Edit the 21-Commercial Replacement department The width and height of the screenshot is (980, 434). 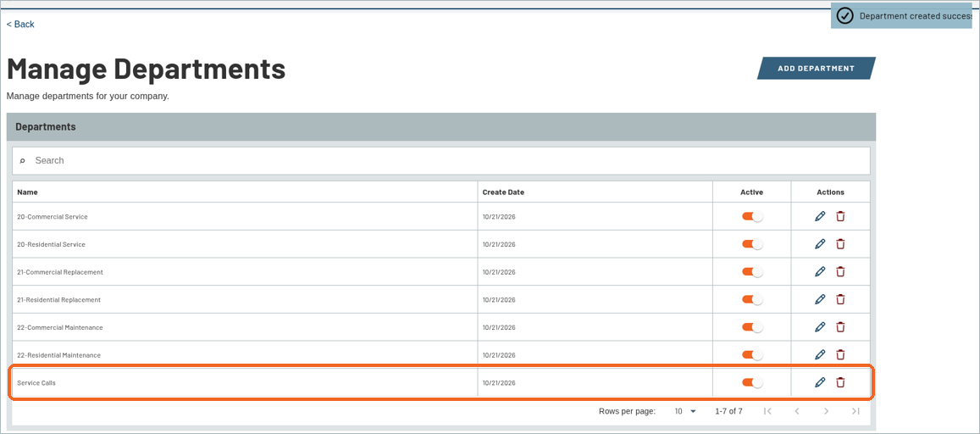(820, 271)
